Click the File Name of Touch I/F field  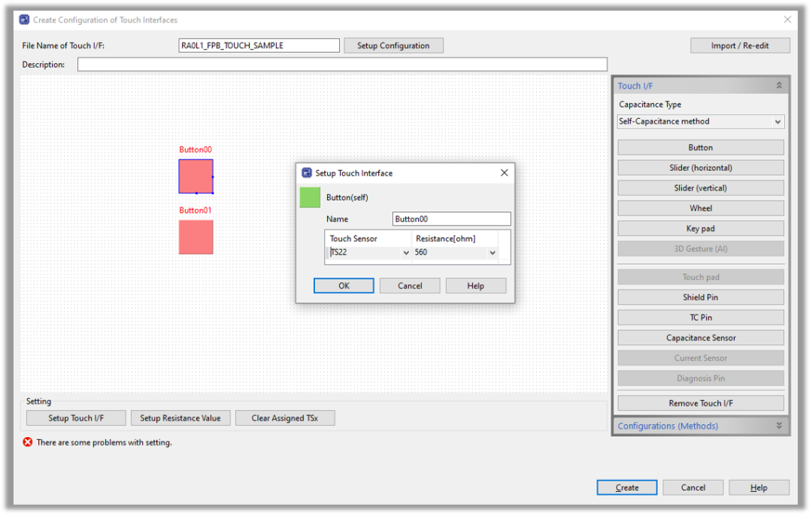[259, 46]
